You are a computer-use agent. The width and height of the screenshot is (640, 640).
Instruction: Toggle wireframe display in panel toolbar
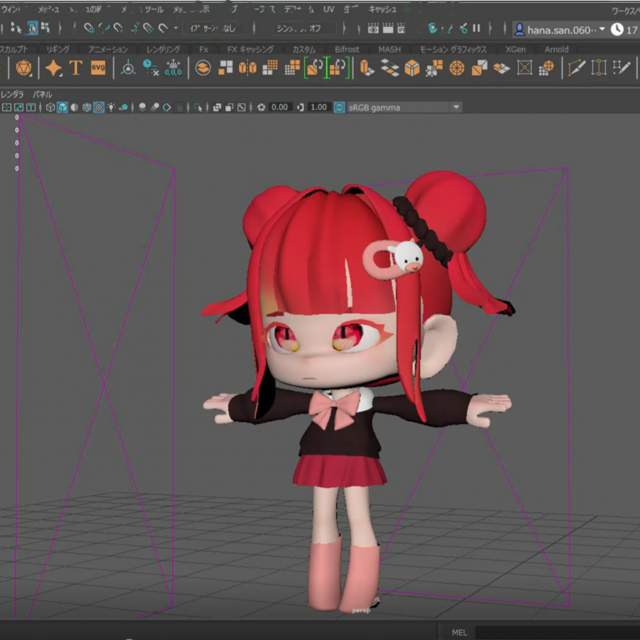(50, 107)
